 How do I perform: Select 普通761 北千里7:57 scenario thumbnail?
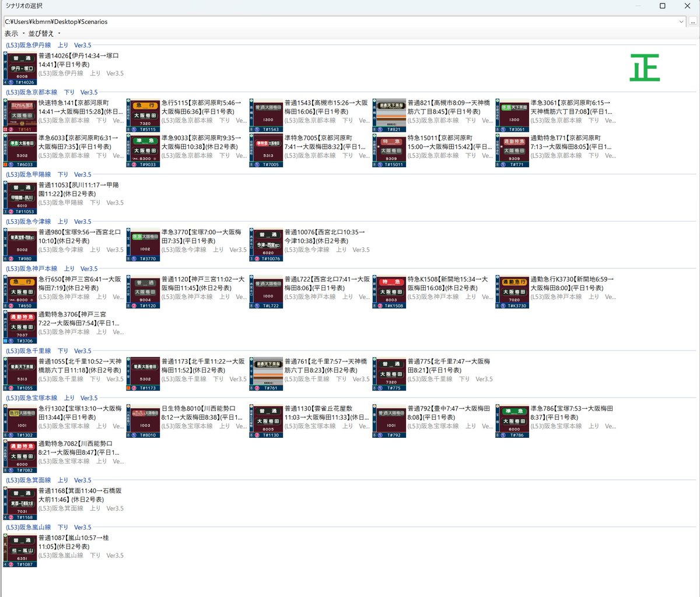tap(266, 374)
